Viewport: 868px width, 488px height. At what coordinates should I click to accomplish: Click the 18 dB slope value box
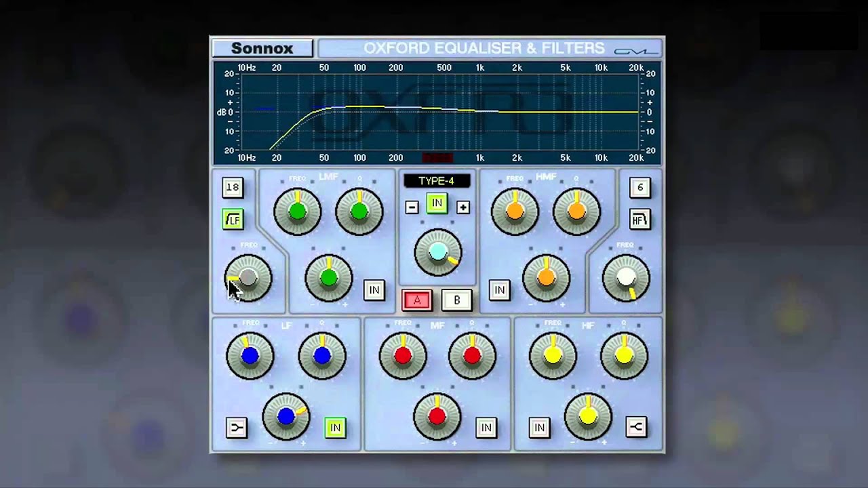(x=233, y=188)
